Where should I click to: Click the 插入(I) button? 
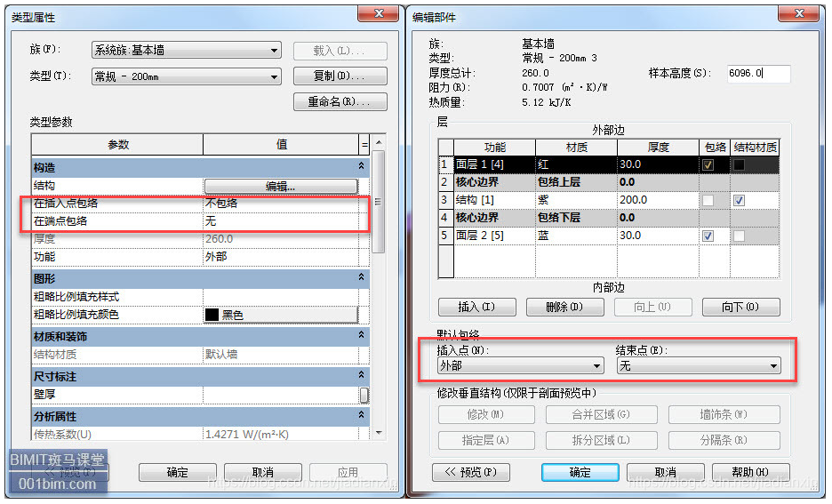(477, 307)
